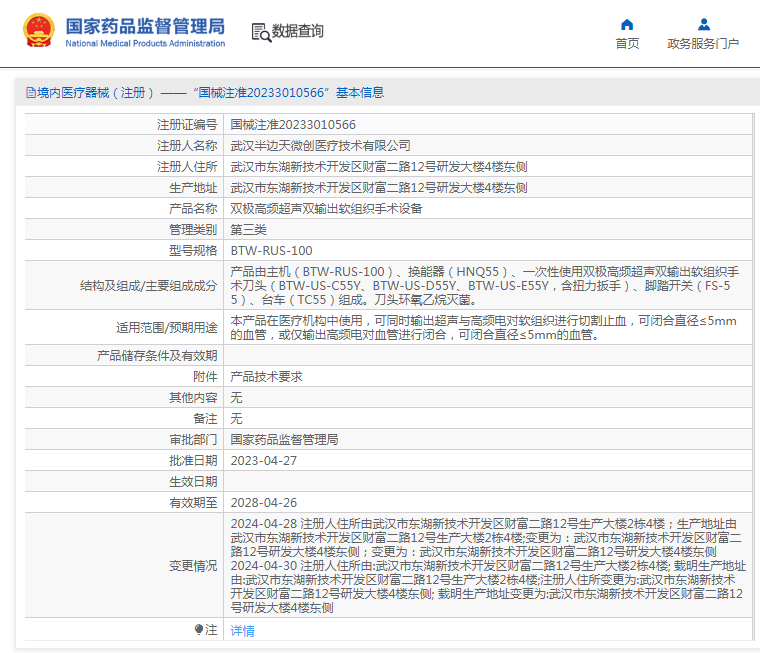The image size is (760, 653).
Task: Click the 有效期至 row label
Action: [193, 503]
